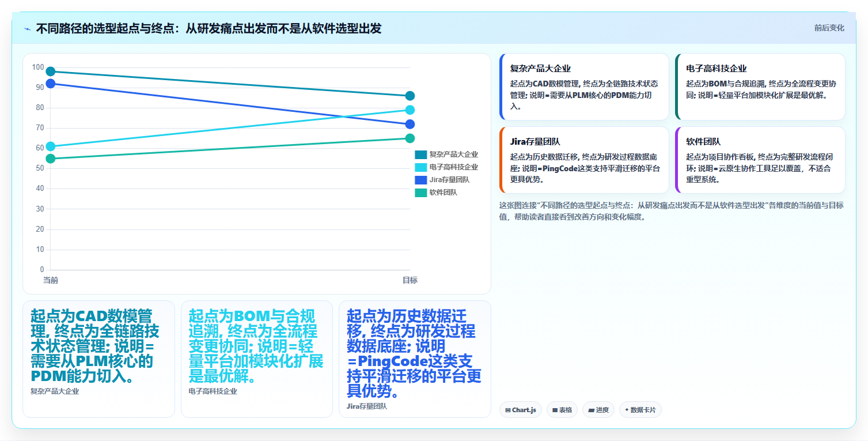Click legend label 软件团队
Viewport: 868px width, 441px height.
coord(444,193)
